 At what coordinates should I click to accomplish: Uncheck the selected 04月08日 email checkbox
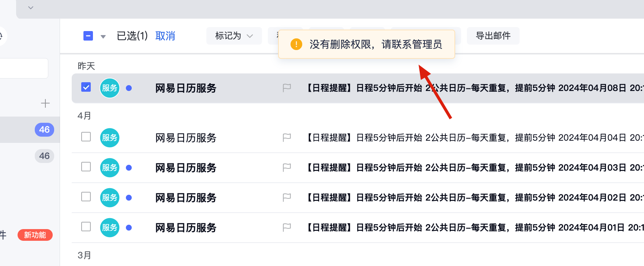coord(86,87)
